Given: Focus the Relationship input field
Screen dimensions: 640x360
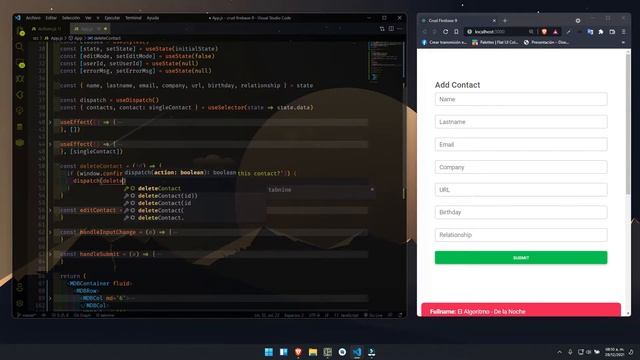Looking at the screenshot, I should pos(521,235).
